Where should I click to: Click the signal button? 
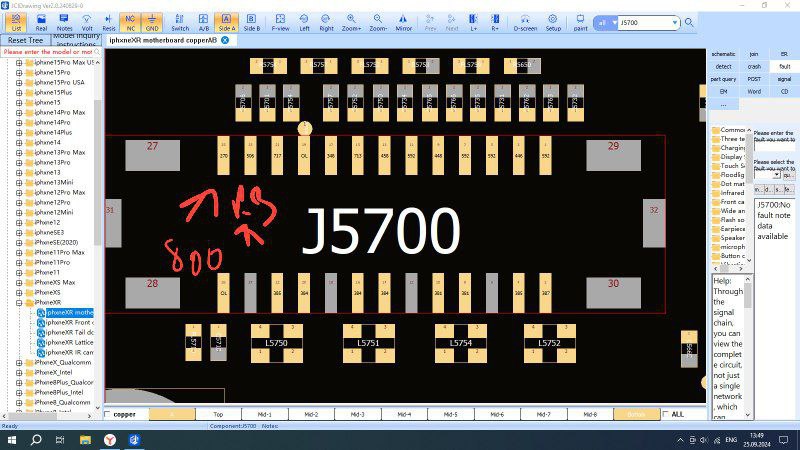click(784, 79)
